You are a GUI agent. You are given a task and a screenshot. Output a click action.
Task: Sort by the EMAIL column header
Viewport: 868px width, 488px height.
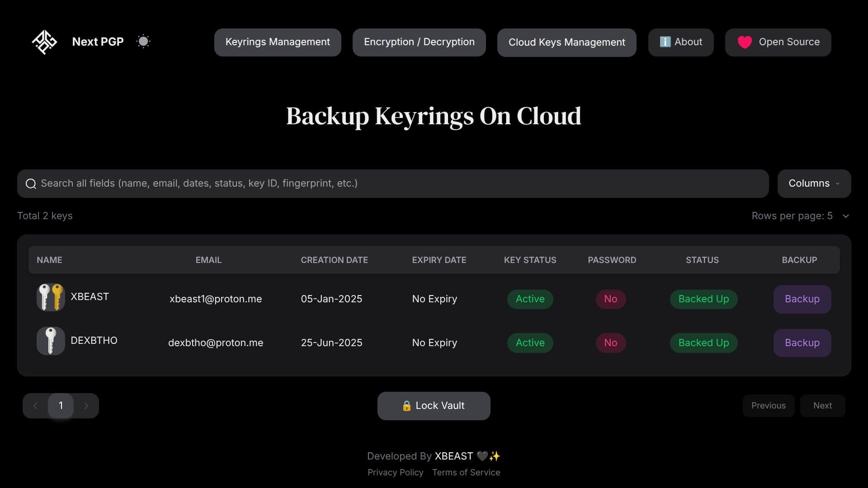point(208,260)
